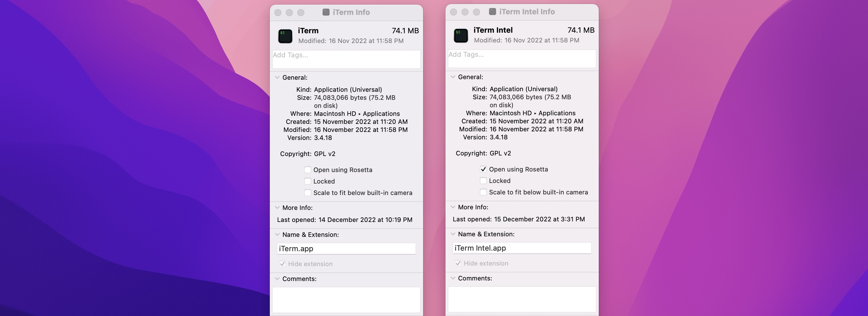Click 'GPL v2' copyright value in iTerm Info
Screen dimensions: 868x316
click(324, 154)
